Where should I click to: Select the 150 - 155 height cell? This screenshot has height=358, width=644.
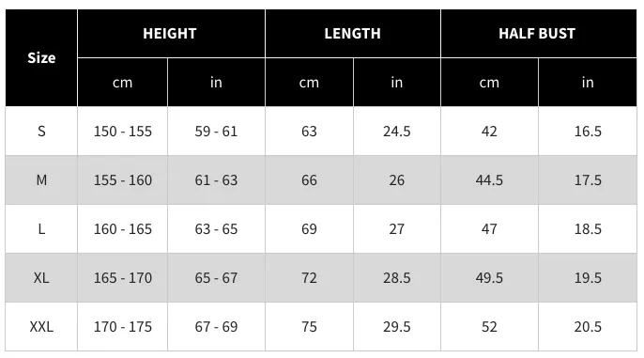[x=122, y=132]
